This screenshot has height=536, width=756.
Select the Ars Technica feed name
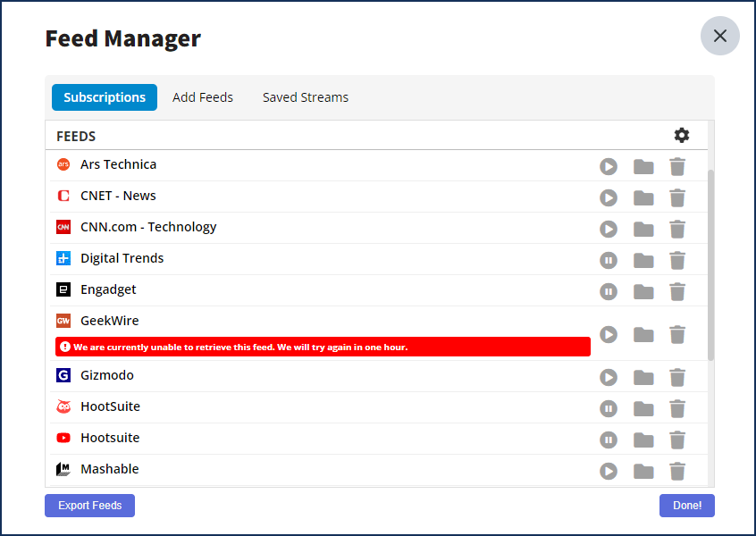click(x=119, y=164)
